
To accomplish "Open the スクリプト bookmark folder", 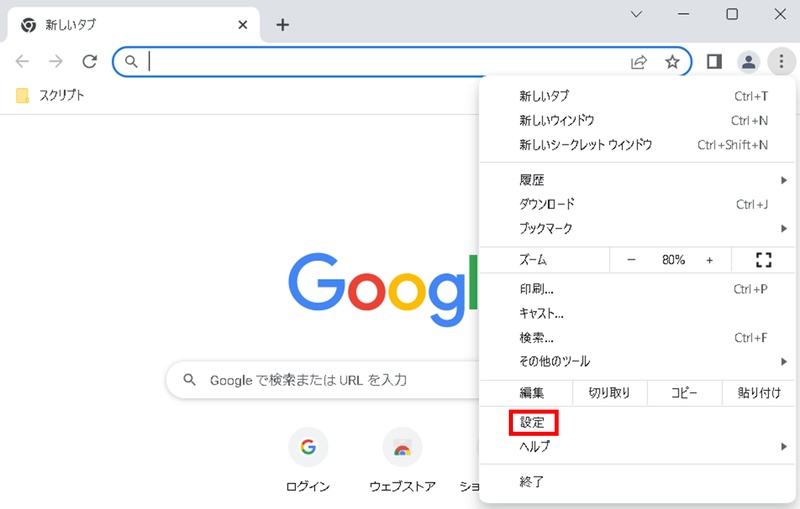I will click(x=50, y=95).
